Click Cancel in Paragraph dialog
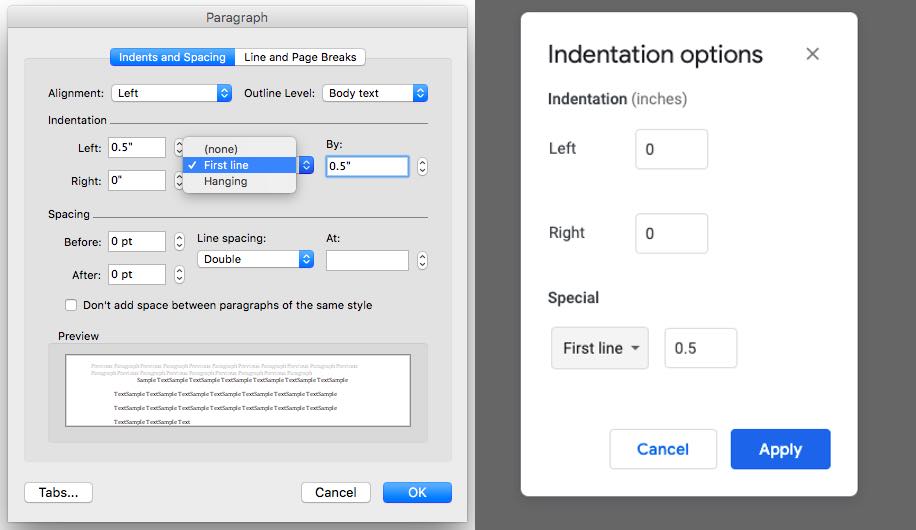Viewport: 916px width, 530px height. [336, 493]
